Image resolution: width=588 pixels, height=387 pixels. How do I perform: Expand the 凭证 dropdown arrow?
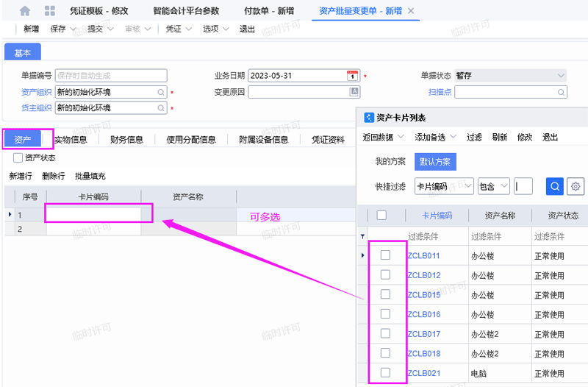(189, 29)
